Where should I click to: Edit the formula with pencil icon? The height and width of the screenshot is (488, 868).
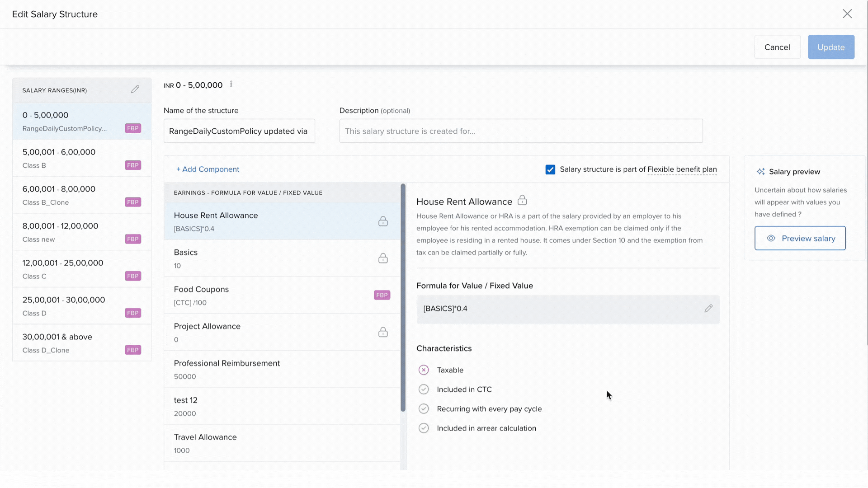708,309
